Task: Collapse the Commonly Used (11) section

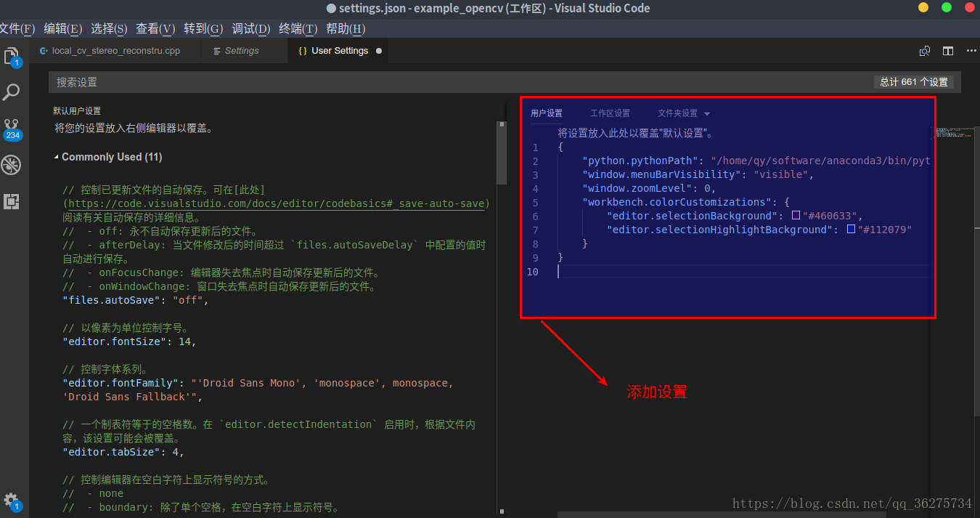Action: (57, 157)
